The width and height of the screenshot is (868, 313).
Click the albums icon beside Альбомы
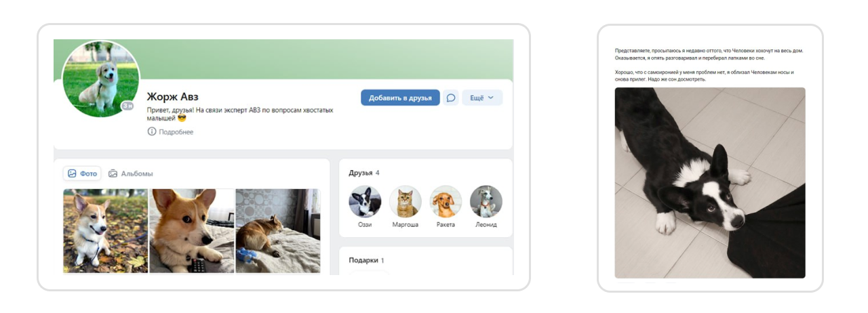click(113, 173)
